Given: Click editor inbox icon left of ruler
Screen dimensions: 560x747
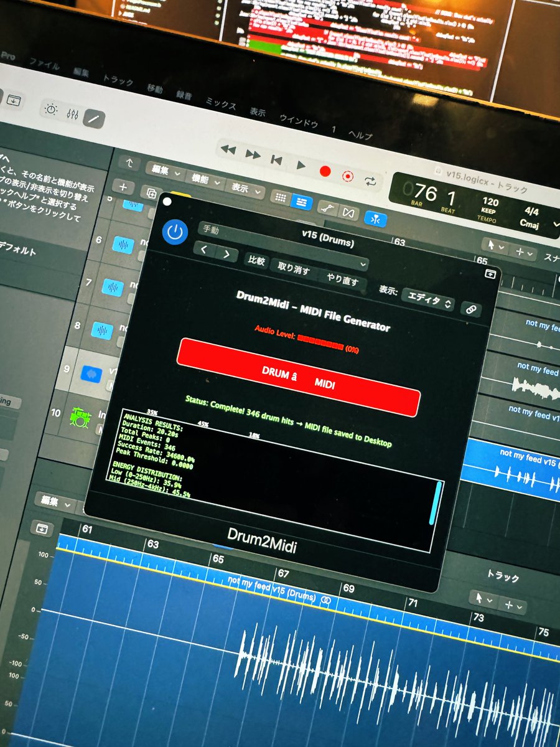Looking at the screenshot, I should point(42,527).
